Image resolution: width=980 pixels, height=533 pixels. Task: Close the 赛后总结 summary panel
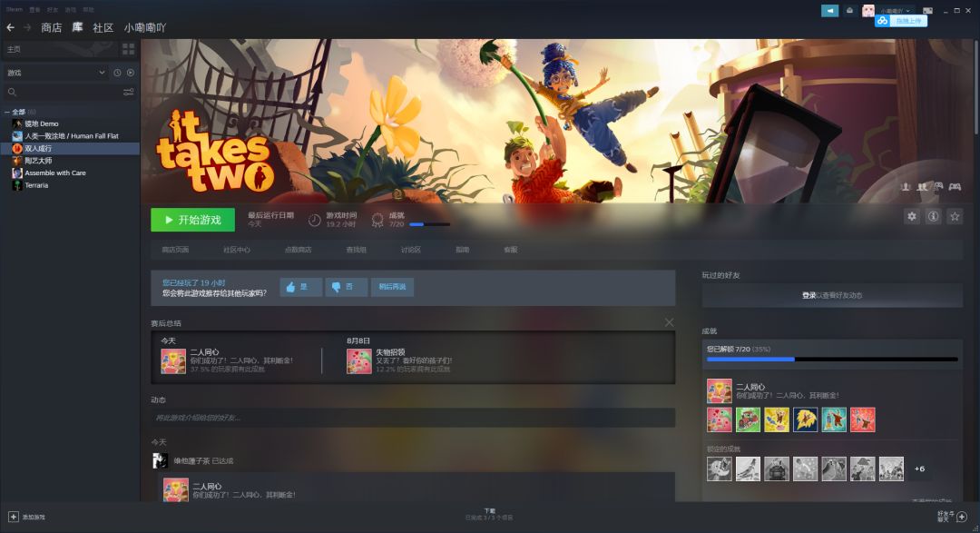coord(669,323)
